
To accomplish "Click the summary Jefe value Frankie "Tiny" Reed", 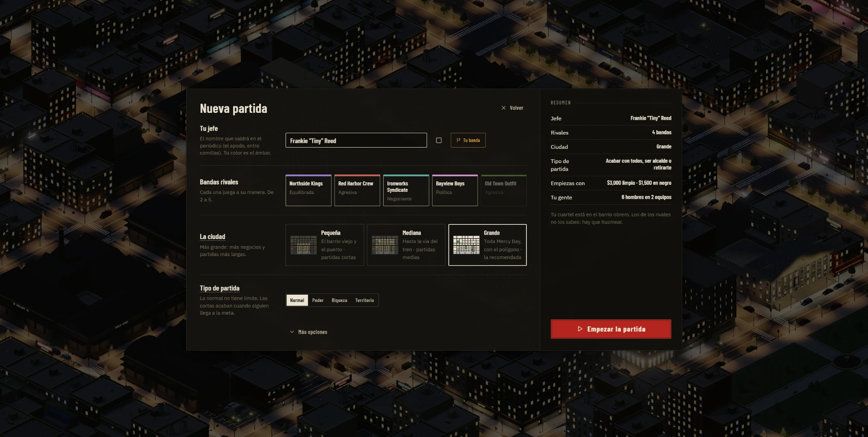I will pos(651,118).
